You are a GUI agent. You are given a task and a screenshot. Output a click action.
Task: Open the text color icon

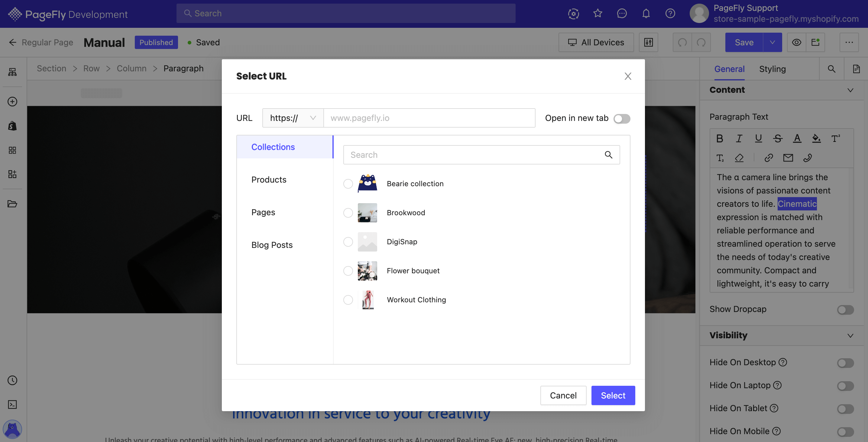pyautogui.click(x=797, y=138)
